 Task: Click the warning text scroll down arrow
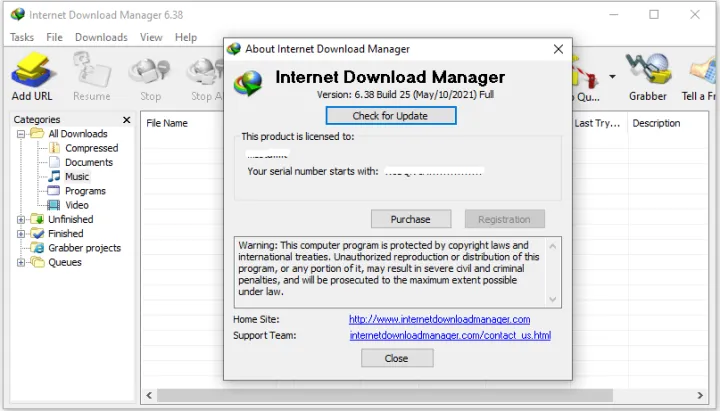(553, 299)
